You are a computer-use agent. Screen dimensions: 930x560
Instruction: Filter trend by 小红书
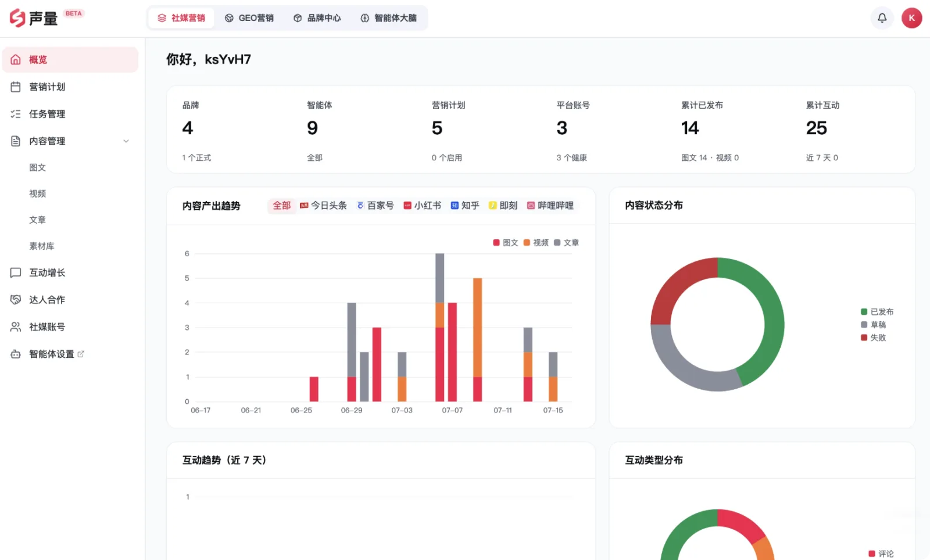[x=423, y=206]
